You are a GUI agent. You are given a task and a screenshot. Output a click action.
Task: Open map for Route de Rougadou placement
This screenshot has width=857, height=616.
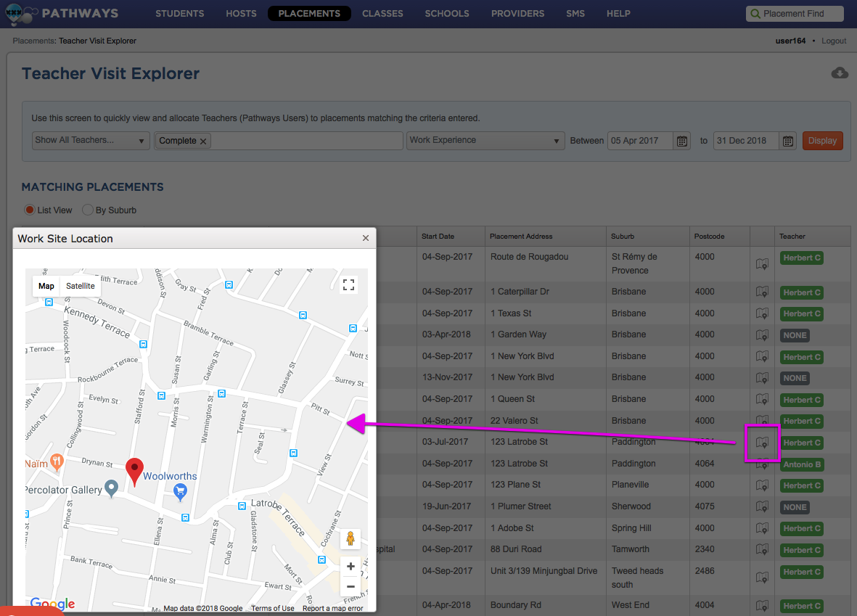762,264
